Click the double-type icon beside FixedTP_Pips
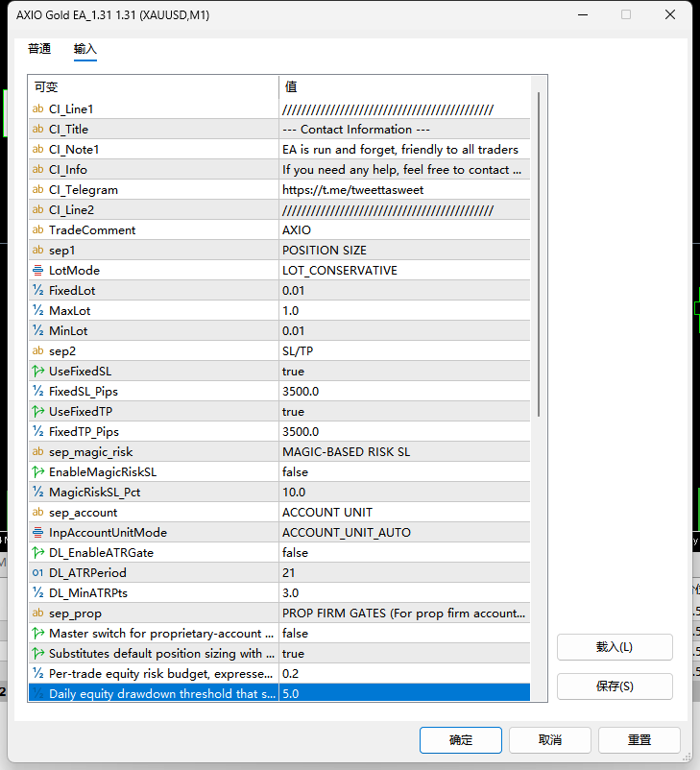 (37, 431)
